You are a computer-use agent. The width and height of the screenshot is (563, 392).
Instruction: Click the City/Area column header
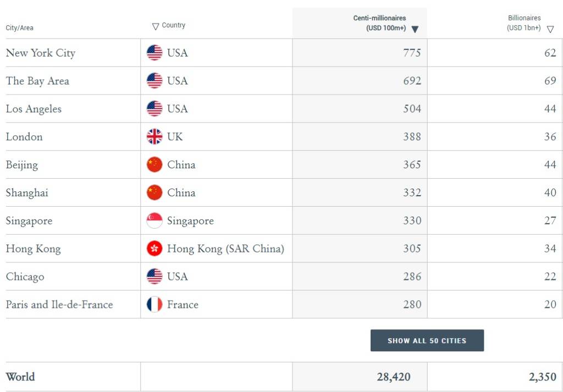click(x=20, y=28)
